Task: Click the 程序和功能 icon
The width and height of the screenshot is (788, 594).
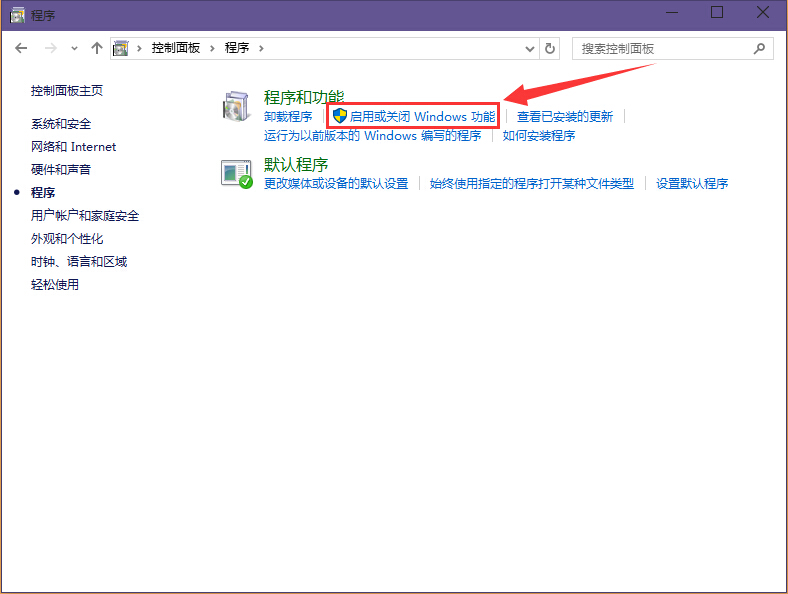Action: pos(237,108)
